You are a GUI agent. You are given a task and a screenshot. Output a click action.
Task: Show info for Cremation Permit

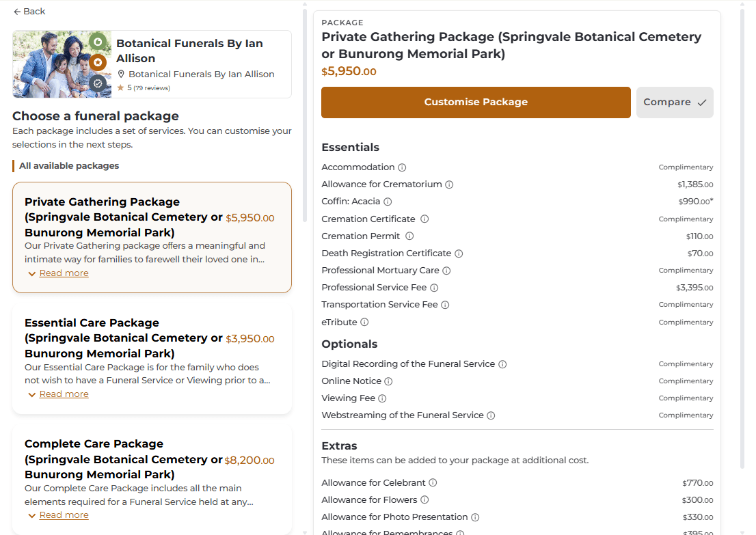coord(409,236)
